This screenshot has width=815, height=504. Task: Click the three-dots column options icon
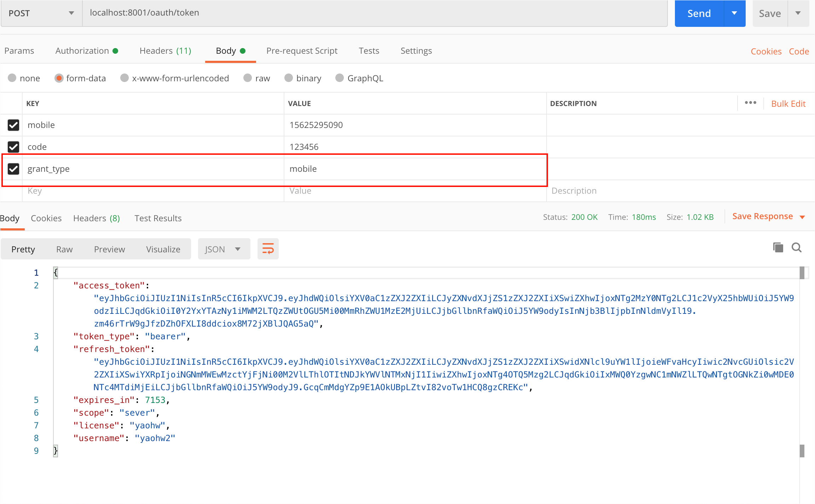[750, 103]
